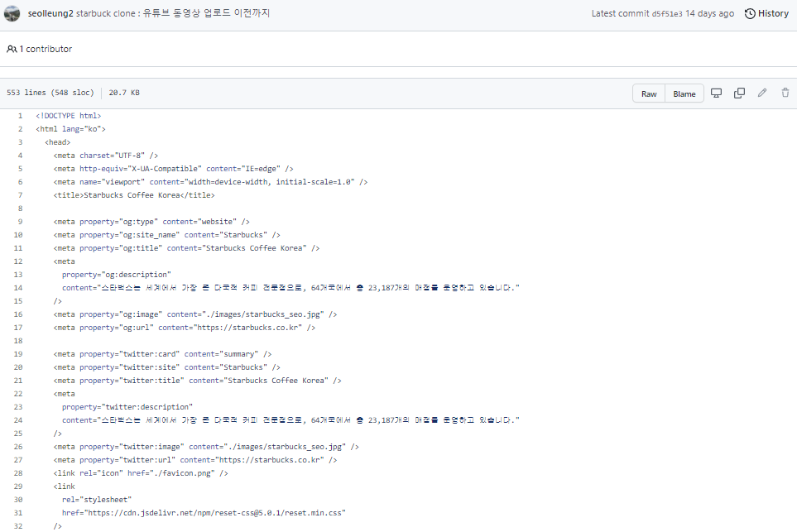Click the twitter:url meta line
Image resolution: width=797 pixels, height=532 pixels.
pyautogui.click(x=195, y=460)
